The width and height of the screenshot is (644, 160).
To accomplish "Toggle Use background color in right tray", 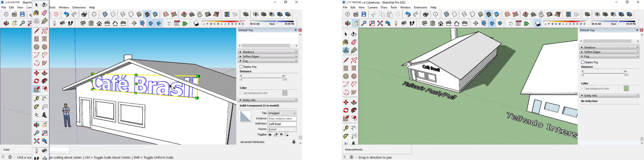I will (x=583, y=89).
